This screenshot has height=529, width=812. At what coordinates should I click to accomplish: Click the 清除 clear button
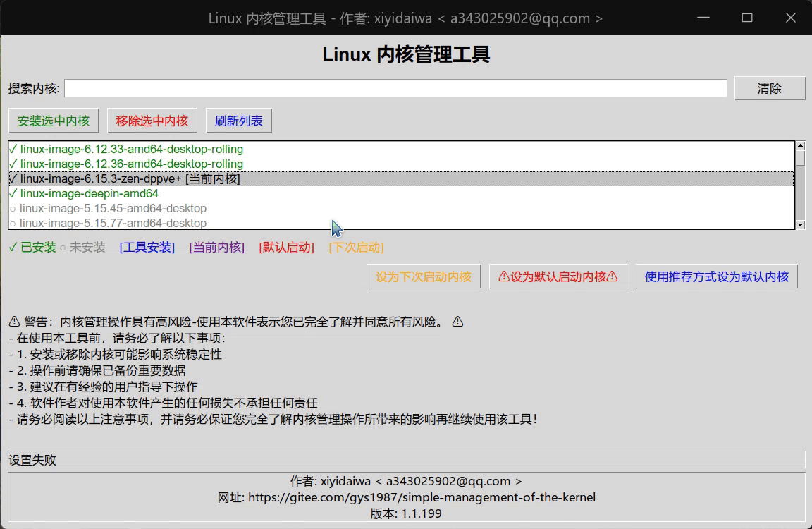coord(770,88)
